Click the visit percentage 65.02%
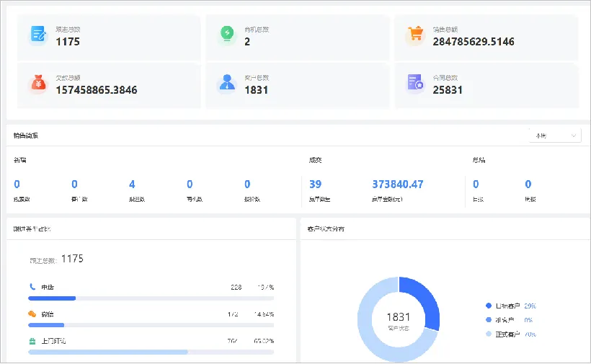Screen dimensions: 591x364 click(264, 341)
